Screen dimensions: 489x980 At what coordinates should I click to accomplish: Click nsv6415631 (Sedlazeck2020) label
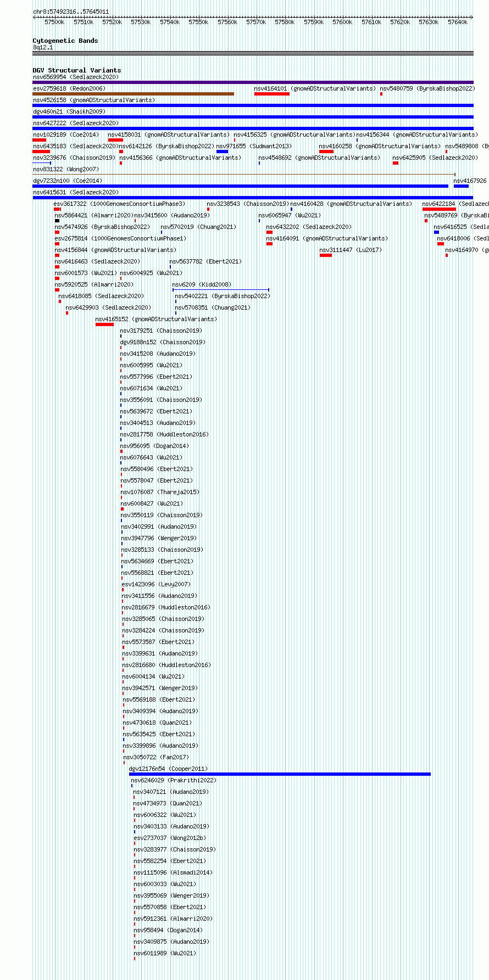click(75, 192)
